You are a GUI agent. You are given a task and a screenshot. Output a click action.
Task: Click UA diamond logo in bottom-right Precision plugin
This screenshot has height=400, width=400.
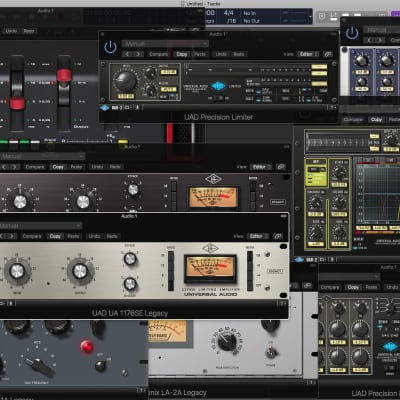[x=389, y=346]
